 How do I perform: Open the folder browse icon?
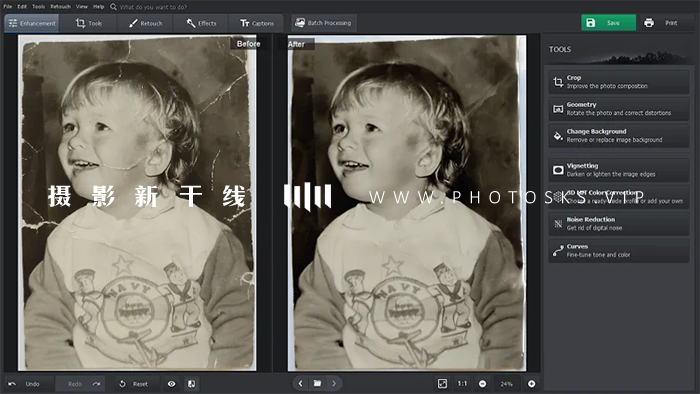(317, 383)
